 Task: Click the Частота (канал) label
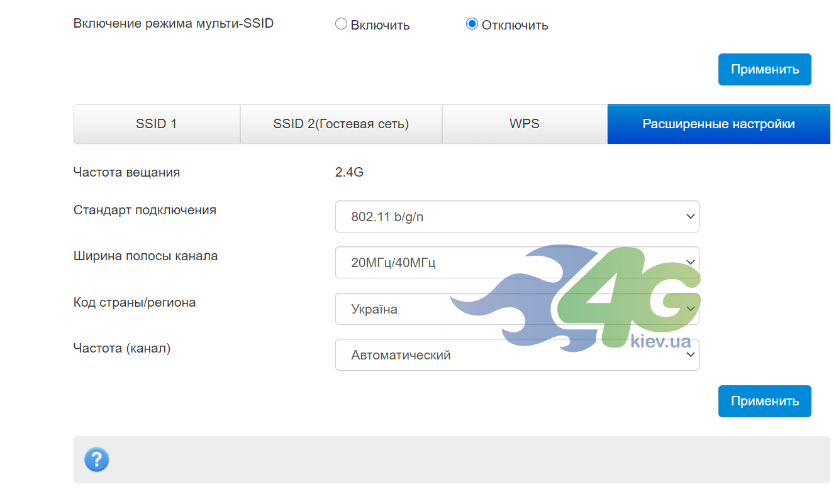(122, 348)
